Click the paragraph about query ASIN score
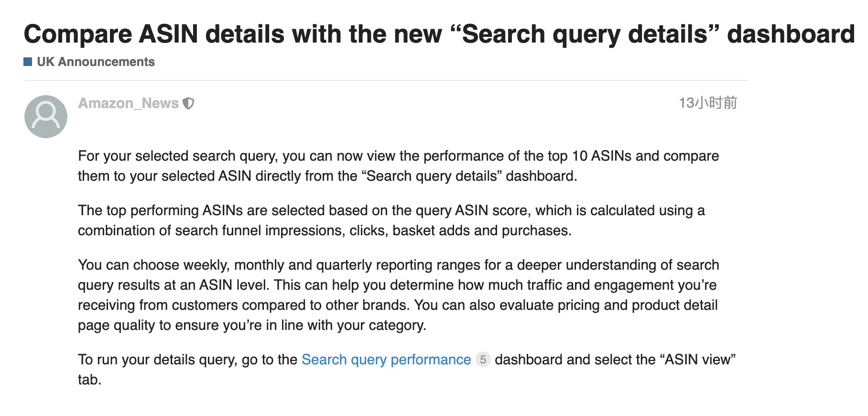Viewport: 868px width, 416px height. 391,220
